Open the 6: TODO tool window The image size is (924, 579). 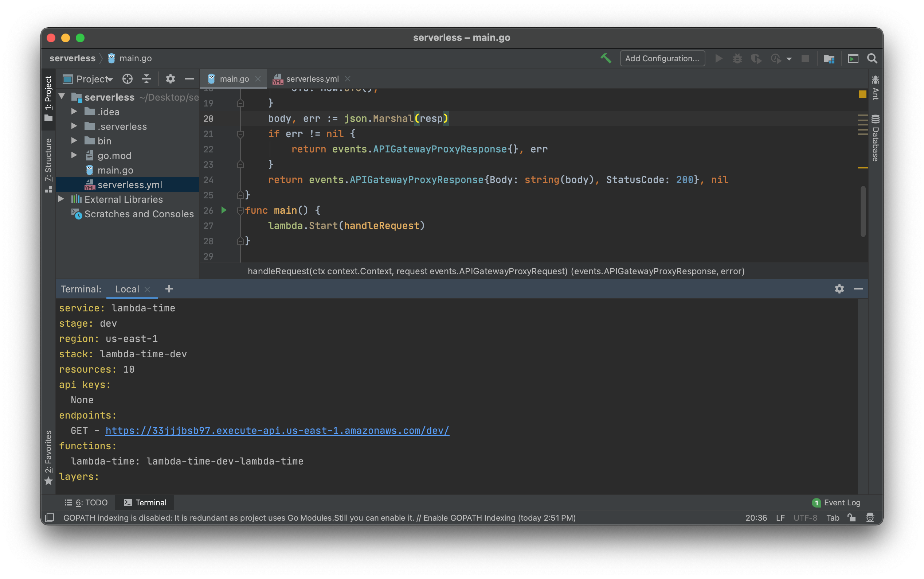pos(86,502)
